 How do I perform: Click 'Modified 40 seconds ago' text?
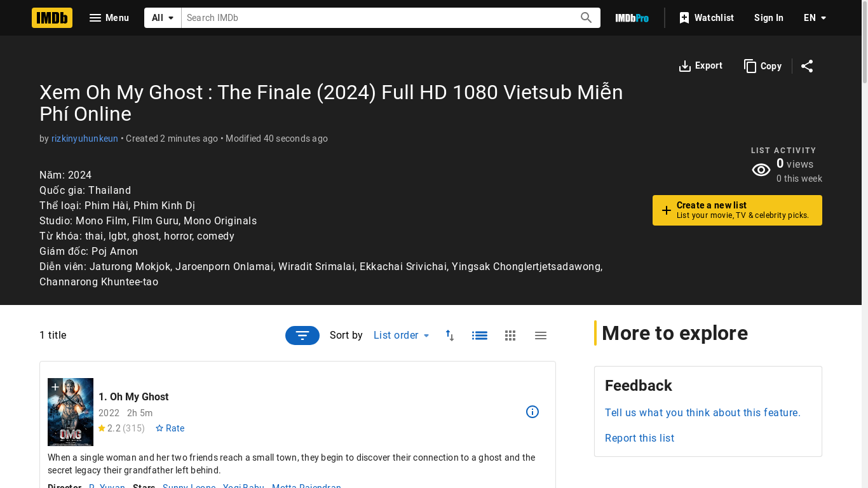pyautogui.click(x=276, y=139)
